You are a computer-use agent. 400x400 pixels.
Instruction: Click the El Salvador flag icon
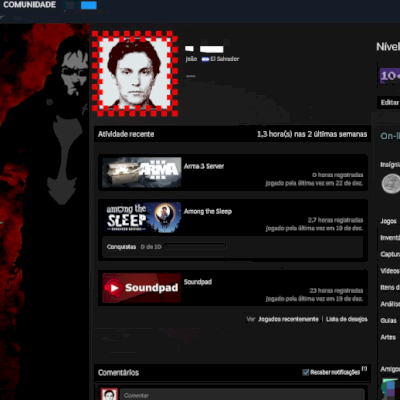click(x=205, y=59)
